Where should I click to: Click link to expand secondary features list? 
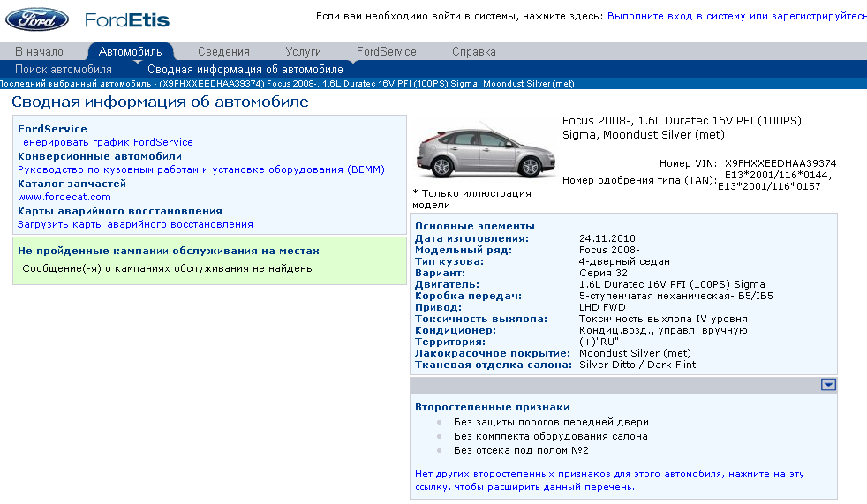click(x=609, y=480)
